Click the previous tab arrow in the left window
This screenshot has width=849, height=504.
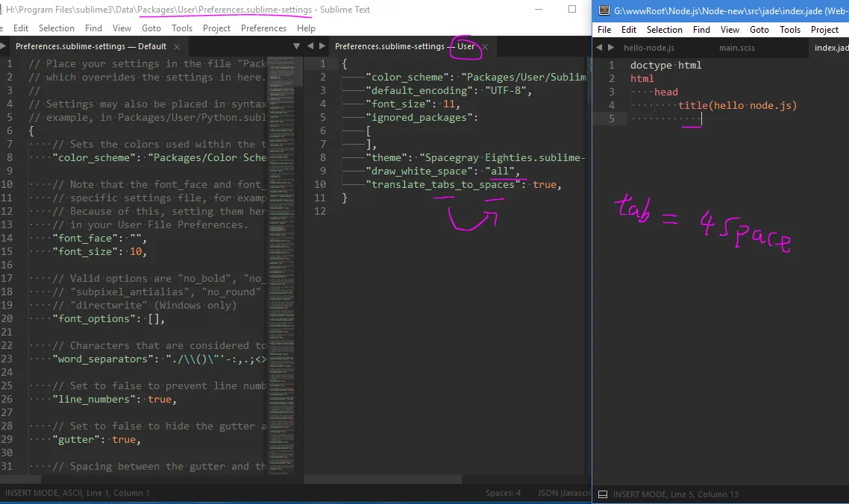tap(310, 46)
